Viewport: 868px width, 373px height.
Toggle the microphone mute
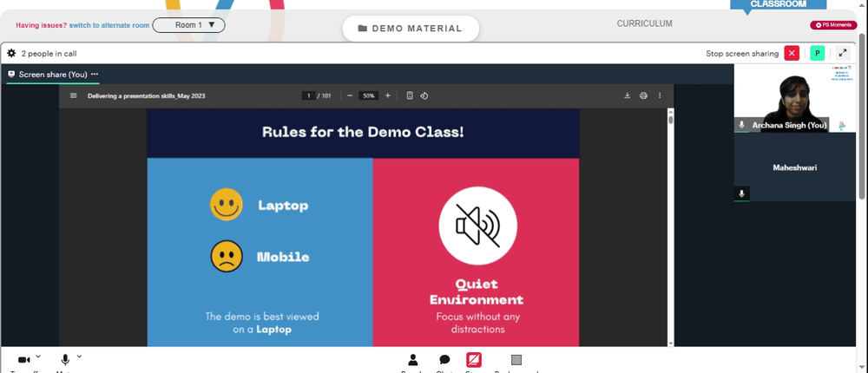(x=65, y=360)
